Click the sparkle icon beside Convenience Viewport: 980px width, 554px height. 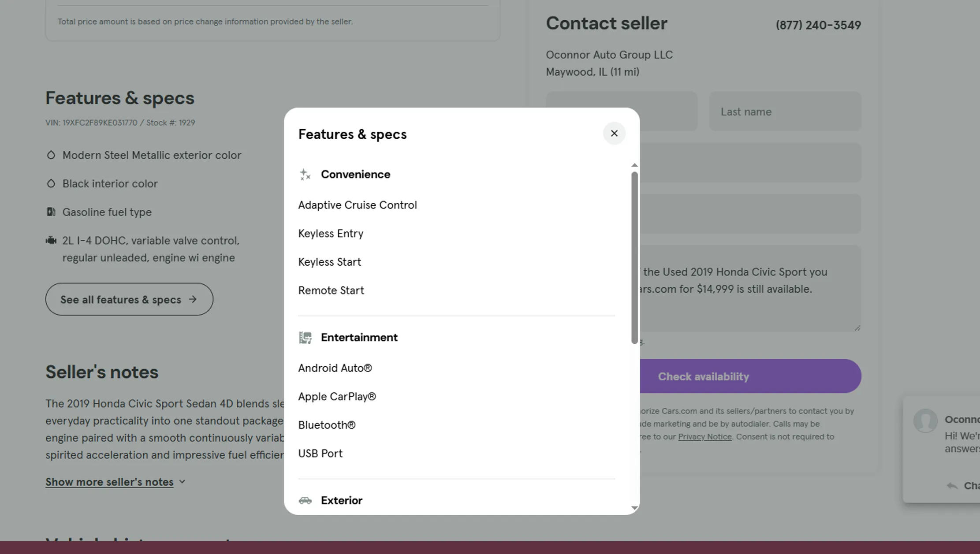[x=305, y=175]
